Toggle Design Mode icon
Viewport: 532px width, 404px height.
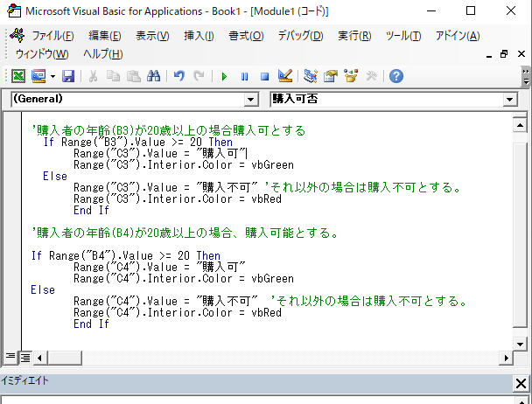point(285,76)
